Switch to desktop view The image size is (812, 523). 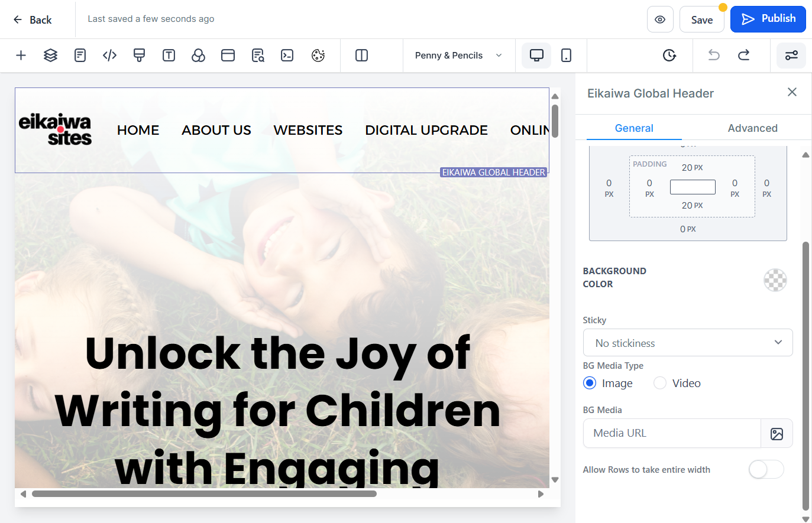536,56
